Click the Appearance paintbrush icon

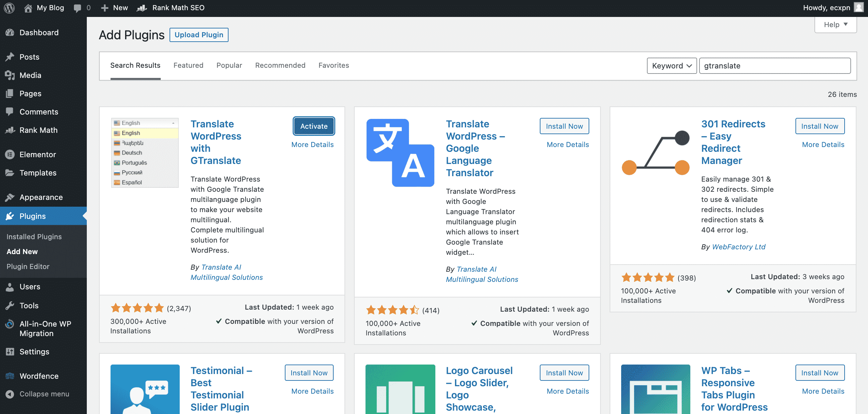point(10,197)
